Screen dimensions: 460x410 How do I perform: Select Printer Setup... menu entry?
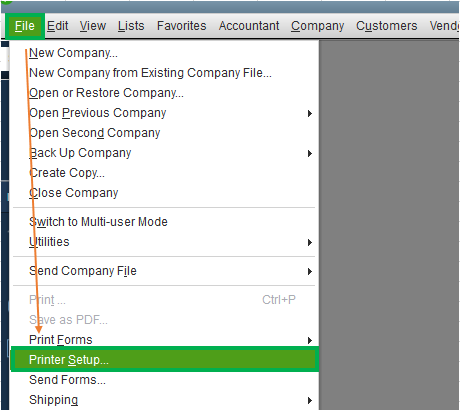164,359
